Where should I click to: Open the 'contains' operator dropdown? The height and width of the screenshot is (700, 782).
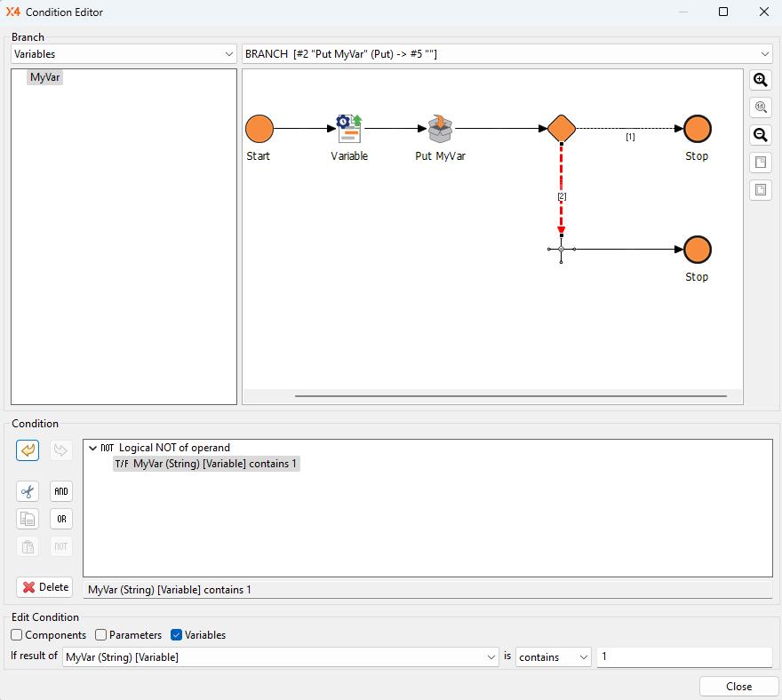(x=553, y=657)
